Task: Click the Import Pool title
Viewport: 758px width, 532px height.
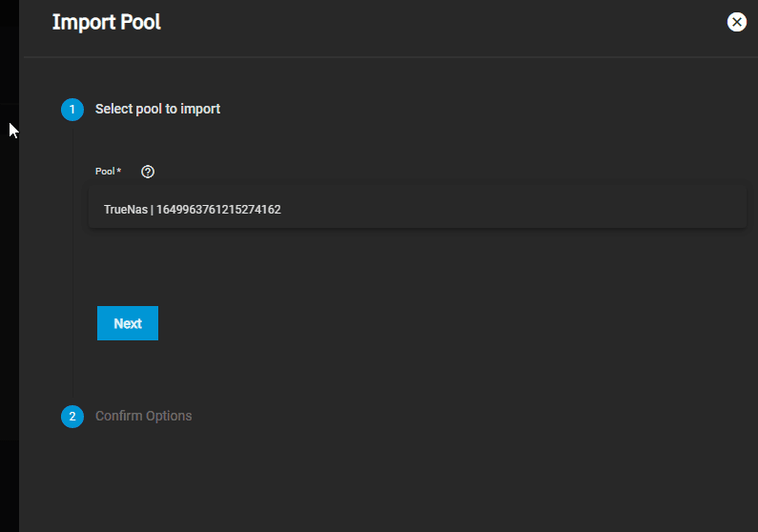Action: pos(107,22)
